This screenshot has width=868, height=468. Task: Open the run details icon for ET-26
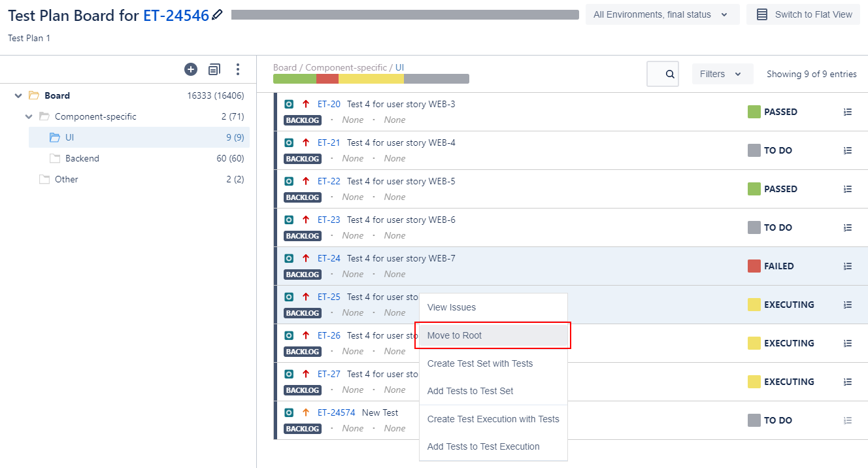(x=848, y=343)
